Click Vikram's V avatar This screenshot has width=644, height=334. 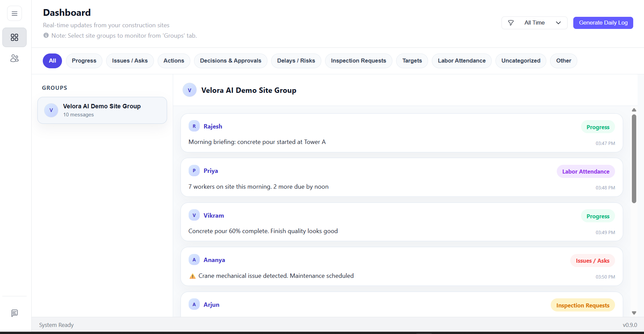[x=194, y=215]
